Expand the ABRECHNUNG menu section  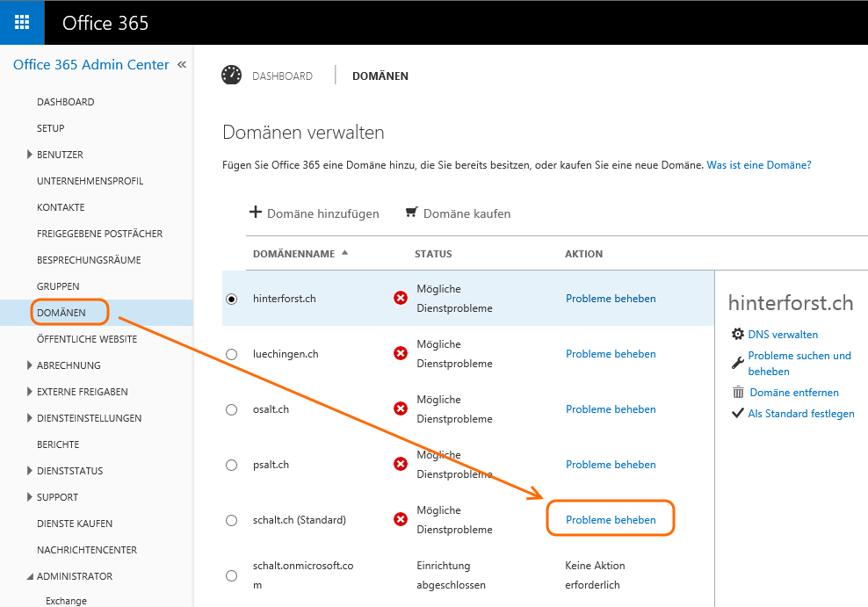31,365
